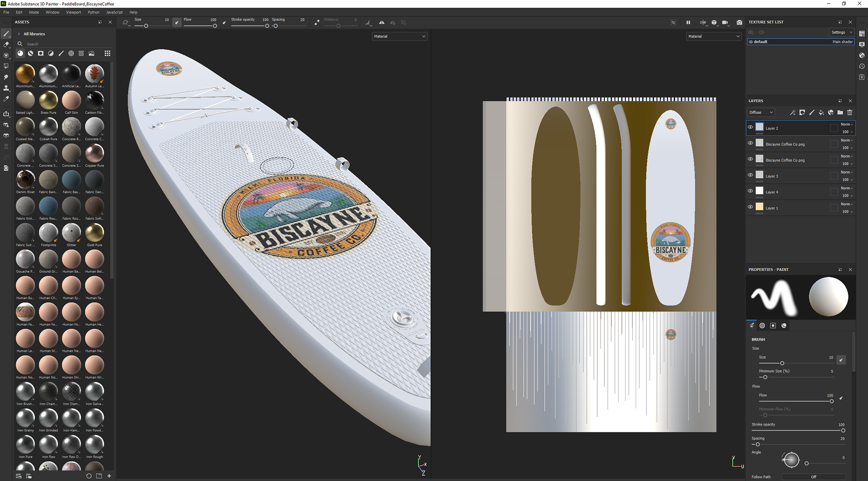Toggle visibility of Layer 3
Screen dimensions: 868x481
point(750,175)
